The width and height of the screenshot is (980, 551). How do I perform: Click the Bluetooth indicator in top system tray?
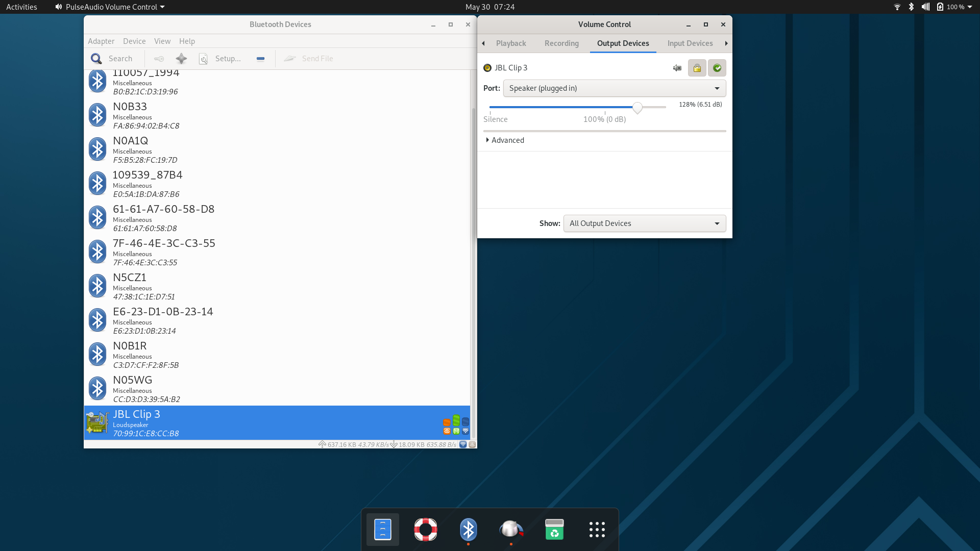911,7
